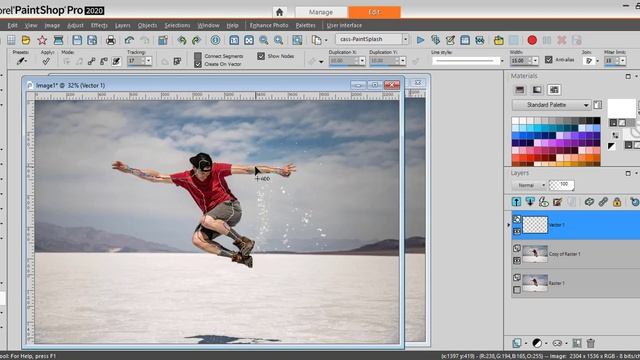Image resolution: width=640 pixels, height=360 pixels.
Task: Click the layer opacity field showing 100
Action: pos(562,185)
